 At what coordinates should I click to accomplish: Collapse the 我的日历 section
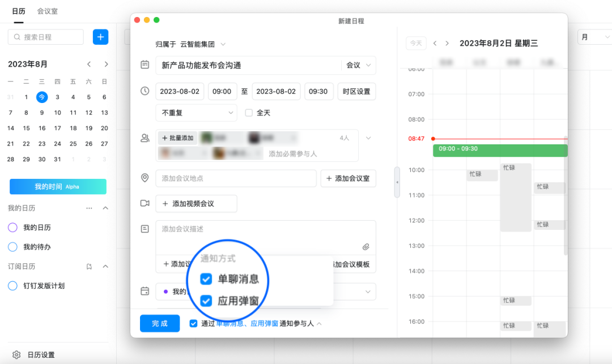tap(105, 208)
